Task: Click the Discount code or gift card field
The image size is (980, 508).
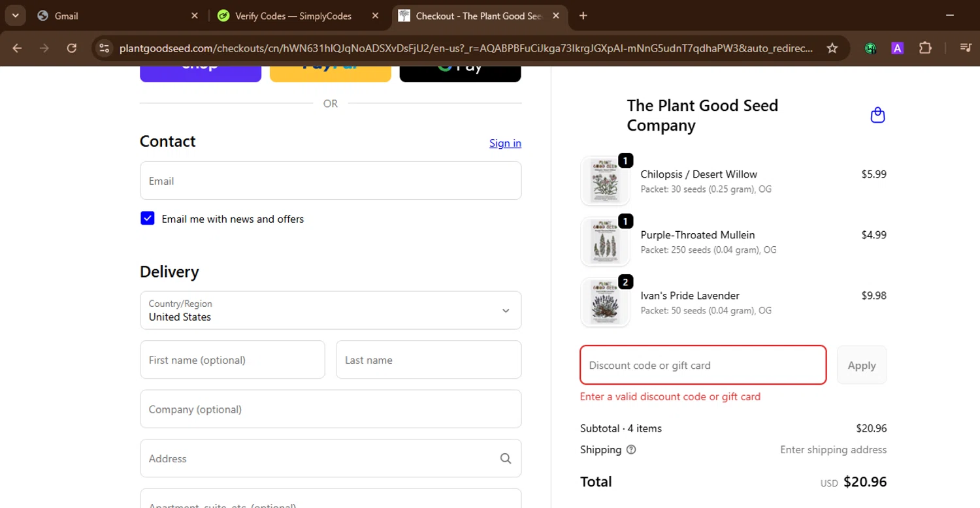Action: pyautogui.click(x=703, y=365)
